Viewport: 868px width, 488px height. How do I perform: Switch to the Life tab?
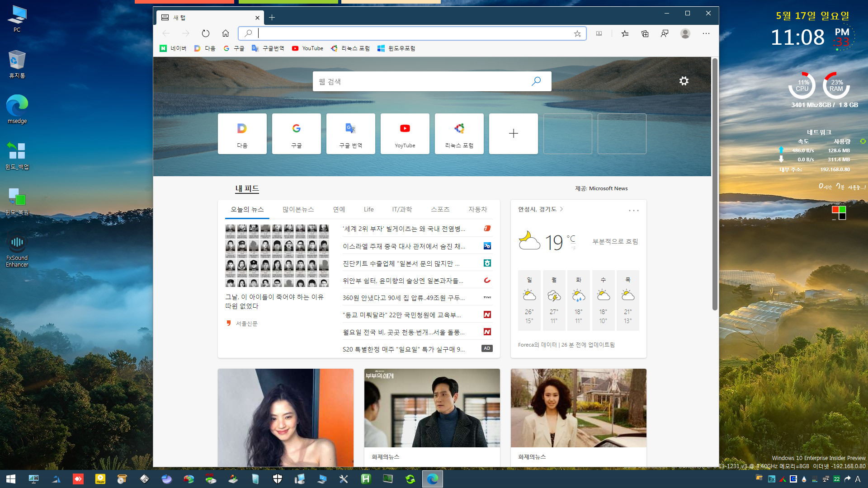[369, 209]
